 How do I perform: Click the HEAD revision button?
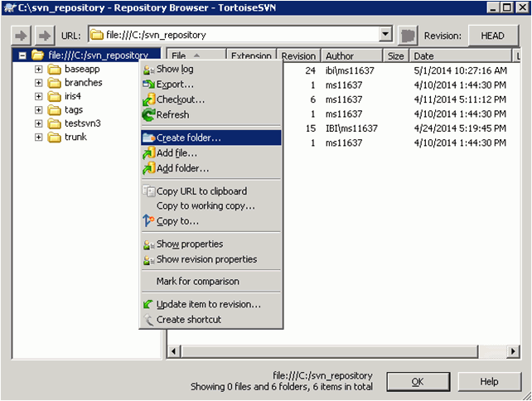click(x=493, y=36)
